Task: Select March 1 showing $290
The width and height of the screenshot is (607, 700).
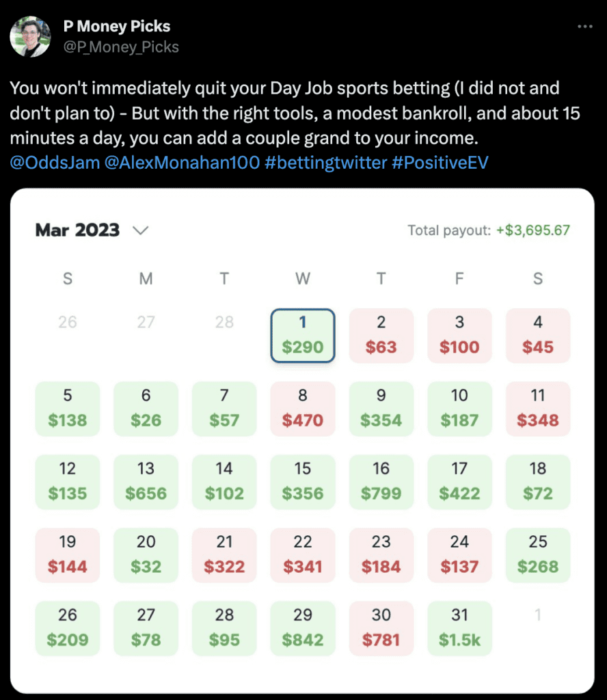Action: tap(303, 335)
